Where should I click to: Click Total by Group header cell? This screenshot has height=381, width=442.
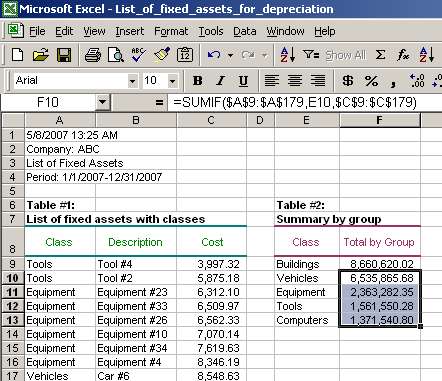click(x=380, y=242)
